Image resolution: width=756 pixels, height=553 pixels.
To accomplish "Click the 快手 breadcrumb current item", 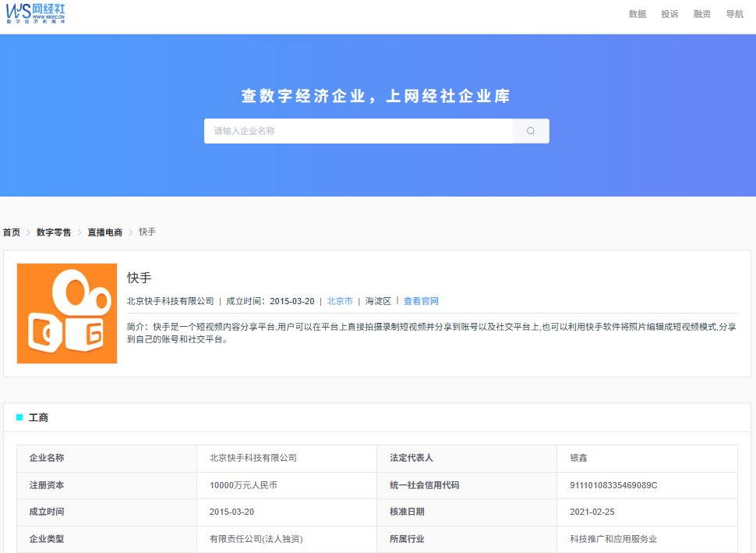I will (147, 232).
